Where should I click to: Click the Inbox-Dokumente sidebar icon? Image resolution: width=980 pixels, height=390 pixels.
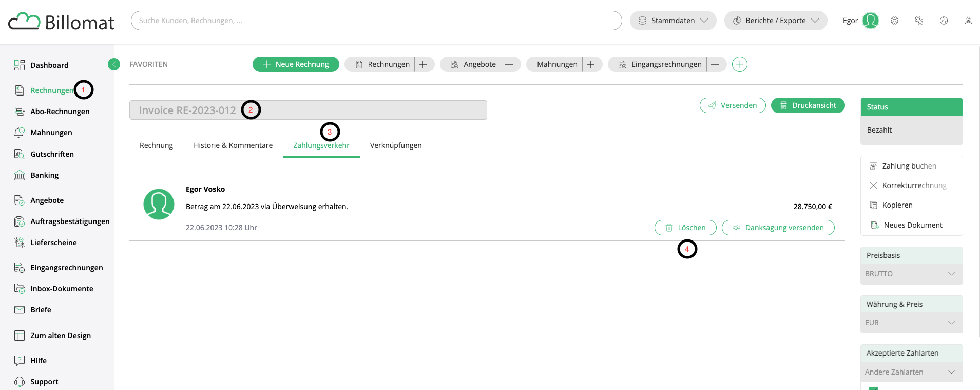point(20,289)
